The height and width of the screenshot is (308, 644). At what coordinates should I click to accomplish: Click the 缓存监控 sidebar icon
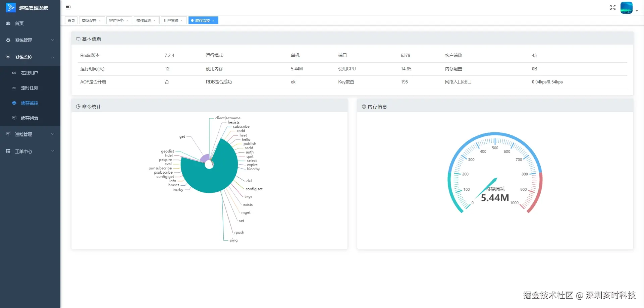coord(14,103)
